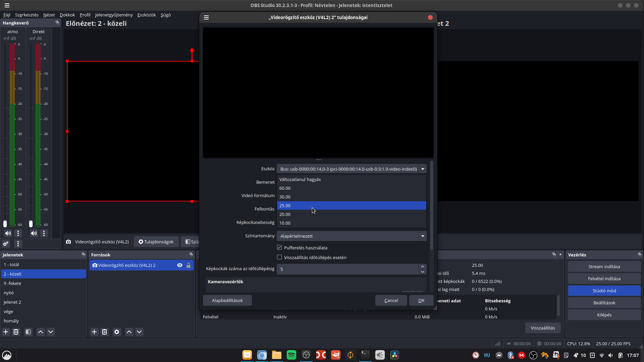This screenshot has width=644, height=362.
Task: Remove selected source with trash icon
Action: point(104,332)
